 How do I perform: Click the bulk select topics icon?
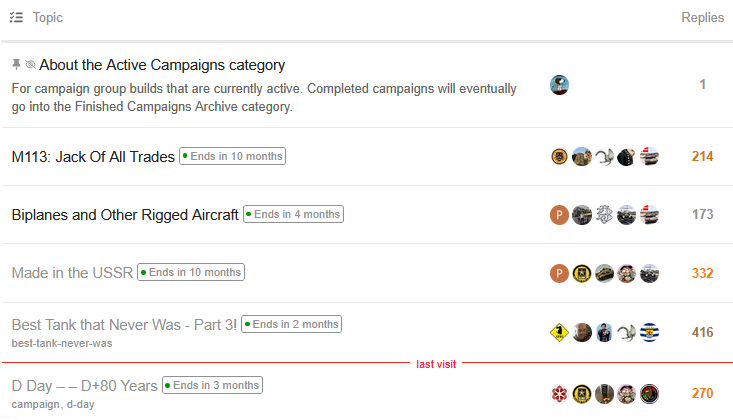point(16,17)
